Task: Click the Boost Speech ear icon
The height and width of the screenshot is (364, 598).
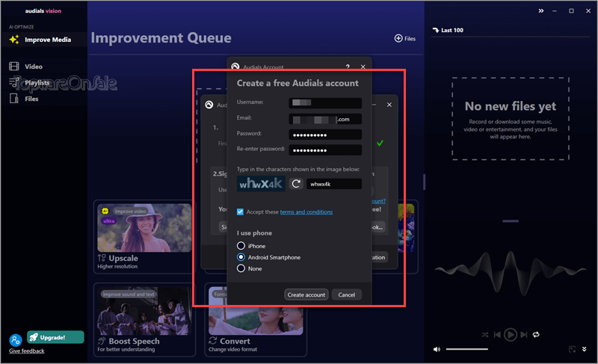Action: 102,341
